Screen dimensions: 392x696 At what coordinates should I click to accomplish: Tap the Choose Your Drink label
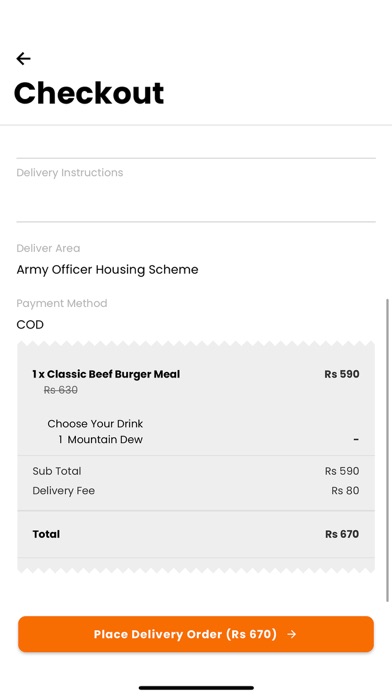95,424
